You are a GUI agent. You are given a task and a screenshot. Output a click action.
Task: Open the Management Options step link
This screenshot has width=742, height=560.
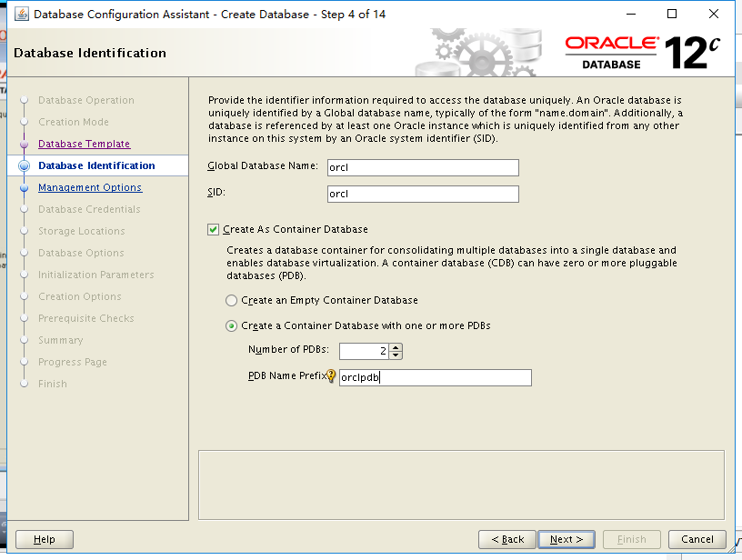(x=89, y=187)
